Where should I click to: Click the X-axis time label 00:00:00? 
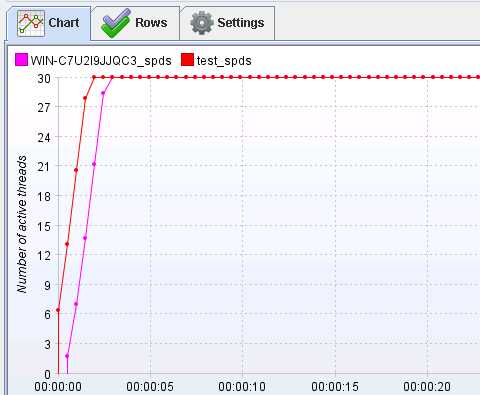click(x=58, y=387)
